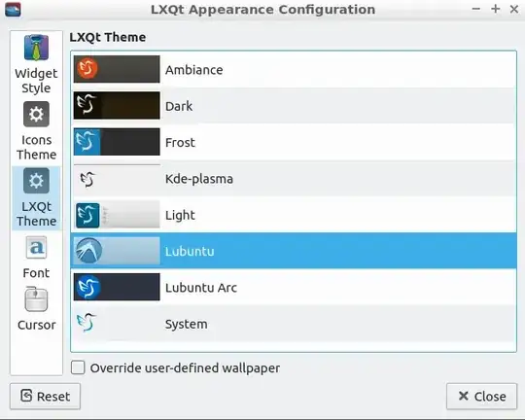The image size is (525, 420).
Task: Enable Override user-defined wallpaper checkbox
Action: coord(78,367)
